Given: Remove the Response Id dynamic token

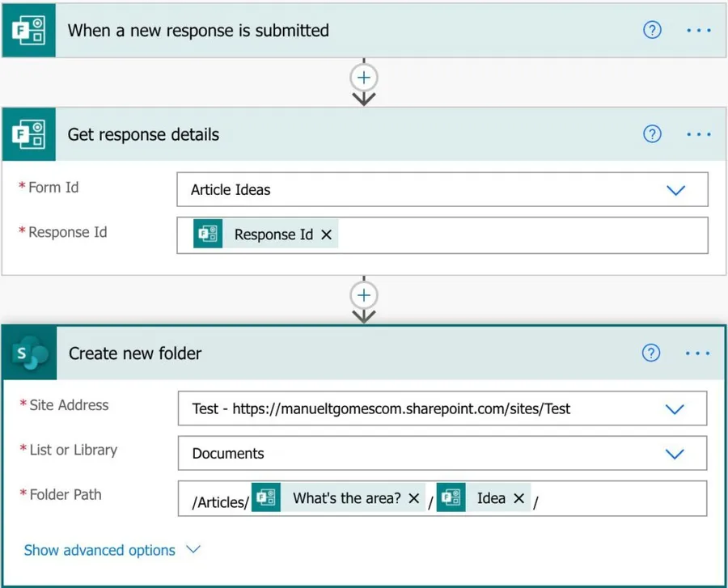Looking at the screenshot, I should coord(327,235).
